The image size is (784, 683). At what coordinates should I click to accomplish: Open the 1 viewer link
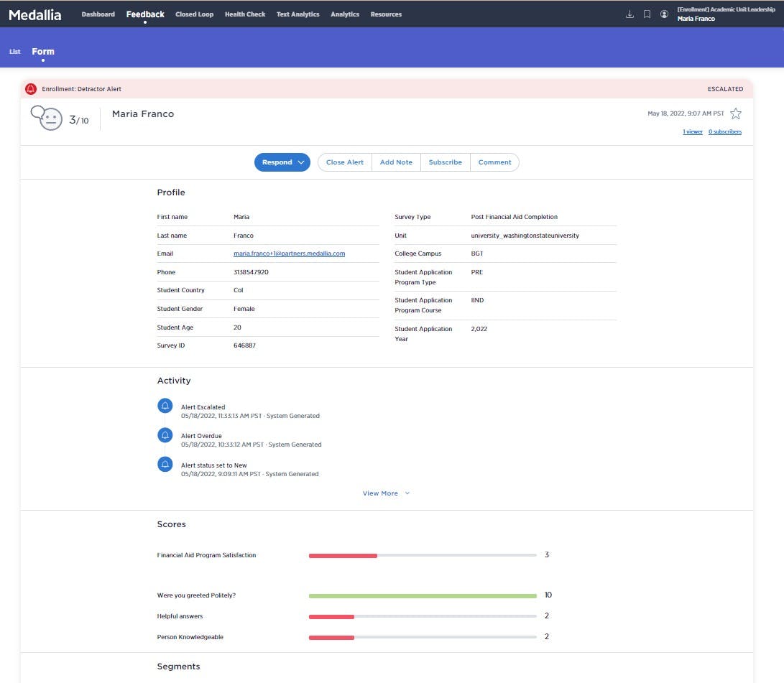tap(693, 132)
